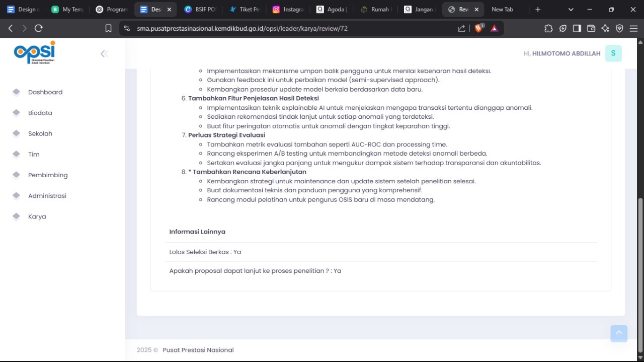
Task: Click the share page icon in address bar
Action: pyautogui.click(x=461, y=29)
